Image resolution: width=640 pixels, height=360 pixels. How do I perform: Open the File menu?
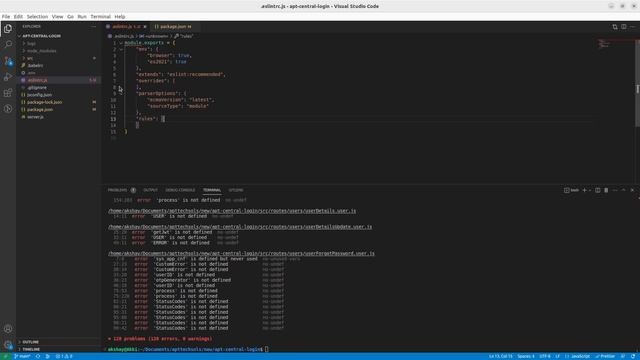[x=6, y=17]
